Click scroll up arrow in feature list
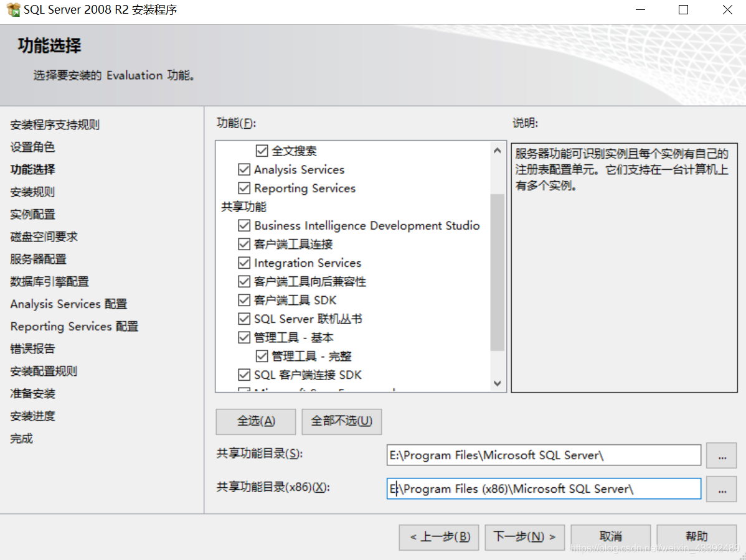The height and width of the screenshot is (560, 746). tap(497, 151)
